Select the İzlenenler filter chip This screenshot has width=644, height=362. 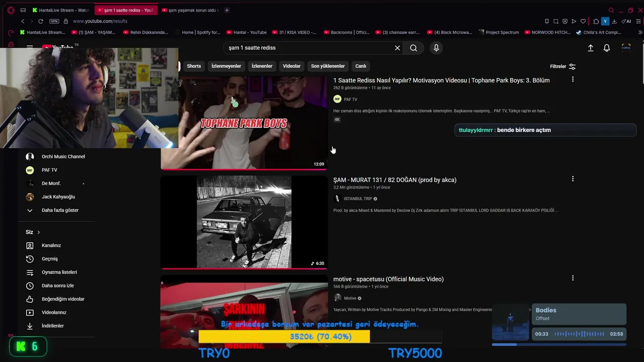tap(262, 66)
